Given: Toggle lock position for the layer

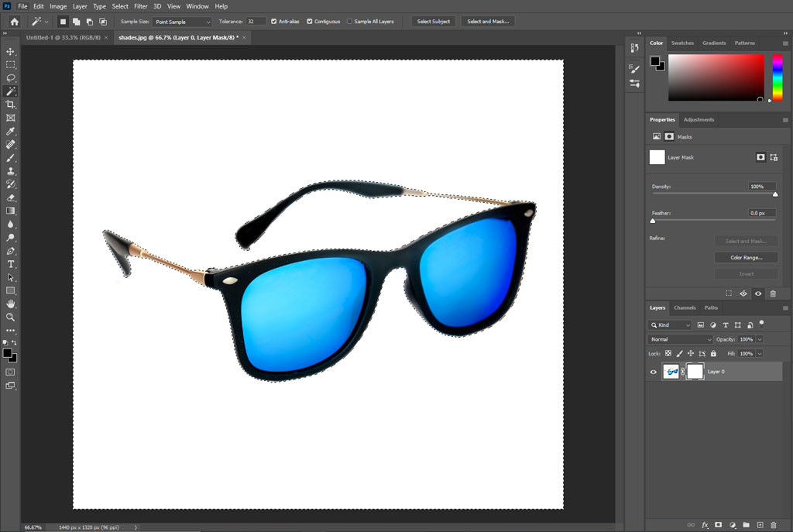Looking at the screenshot, I should coord(690,353).
